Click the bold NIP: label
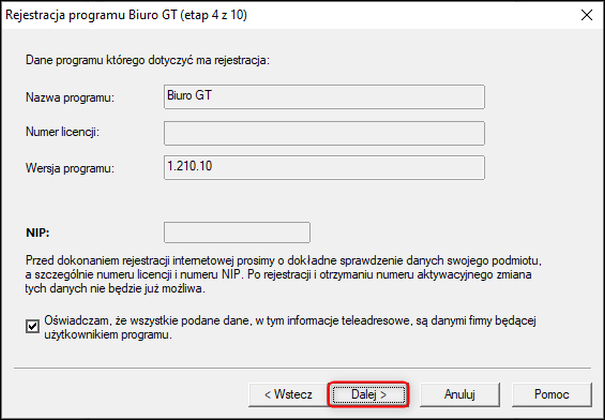This screenshot has width=605, height=420. pyautogui.click(x=37, y=233)
